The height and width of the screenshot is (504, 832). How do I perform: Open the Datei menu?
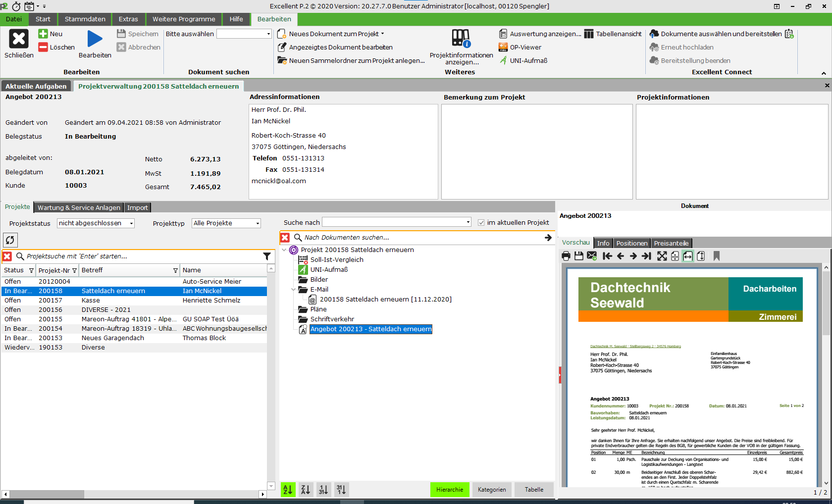point(14,19)
